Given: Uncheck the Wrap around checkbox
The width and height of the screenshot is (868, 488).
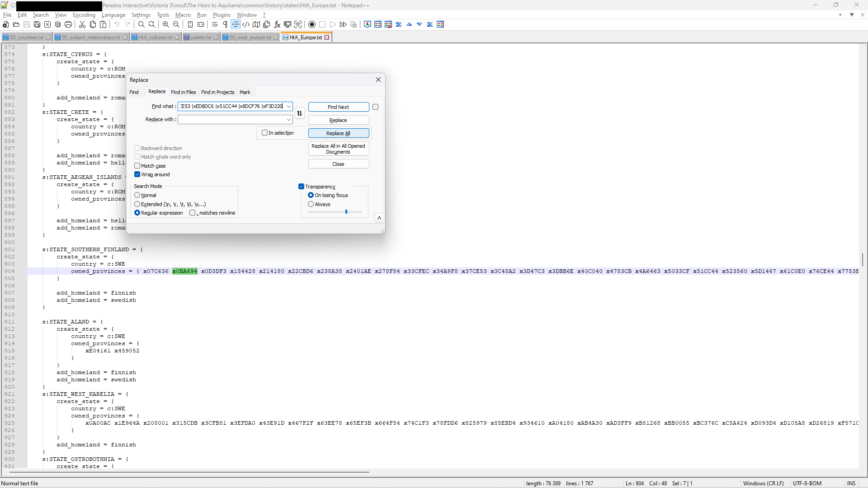Looking at the screenshot, I should point(137,174).
